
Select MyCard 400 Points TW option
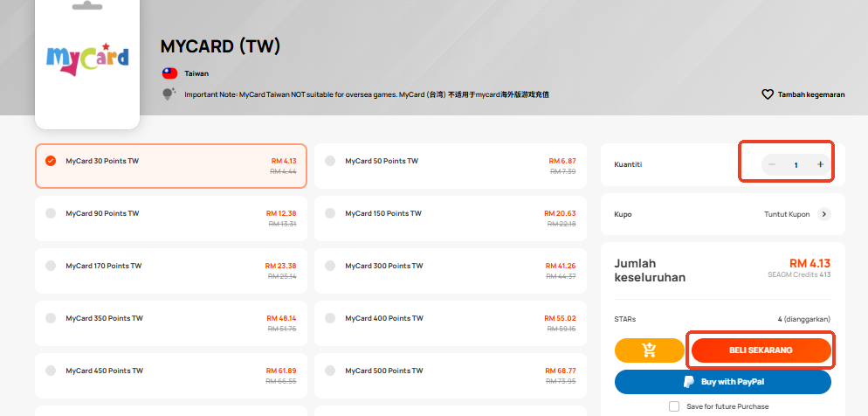[x=451, y=323]
